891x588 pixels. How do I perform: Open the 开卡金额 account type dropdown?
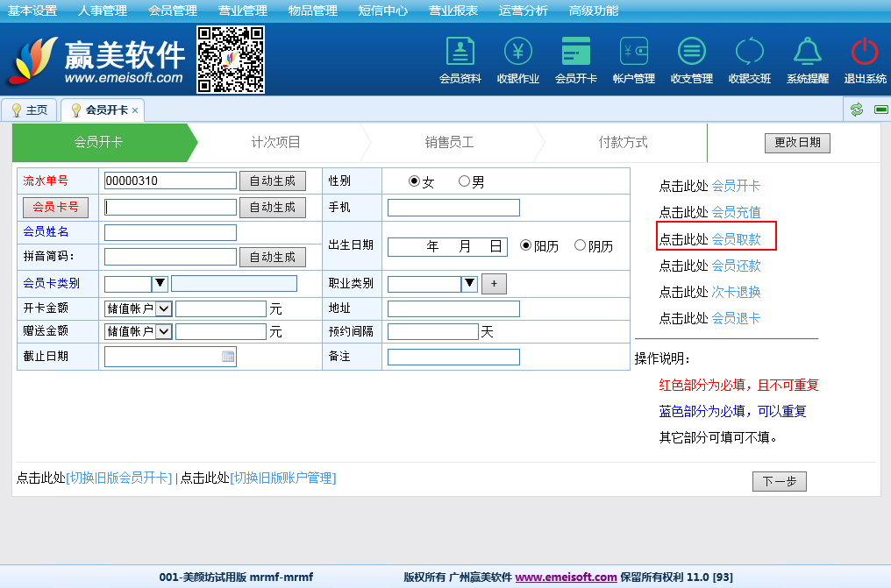click(163, 308)
